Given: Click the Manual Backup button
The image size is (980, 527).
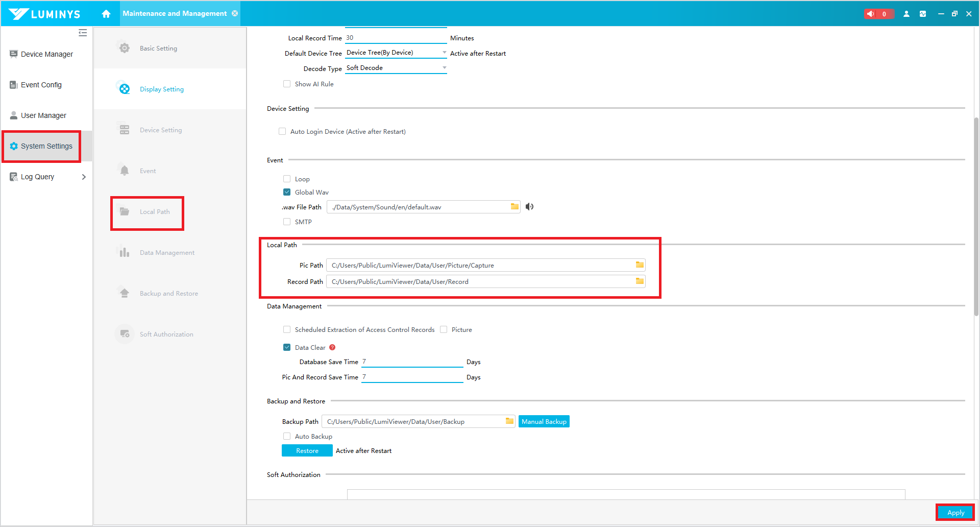Looking at the screenshot, I should tap(544, 421).
